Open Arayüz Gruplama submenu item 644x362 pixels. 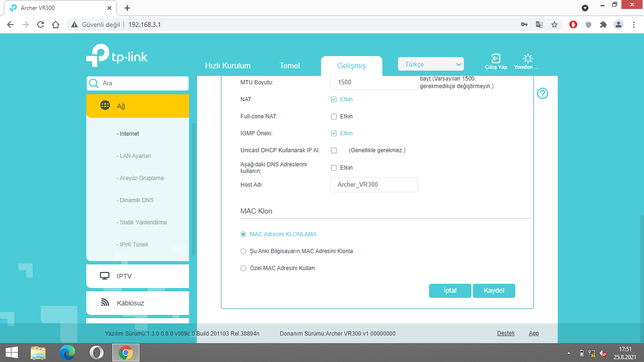pos(140,178)
